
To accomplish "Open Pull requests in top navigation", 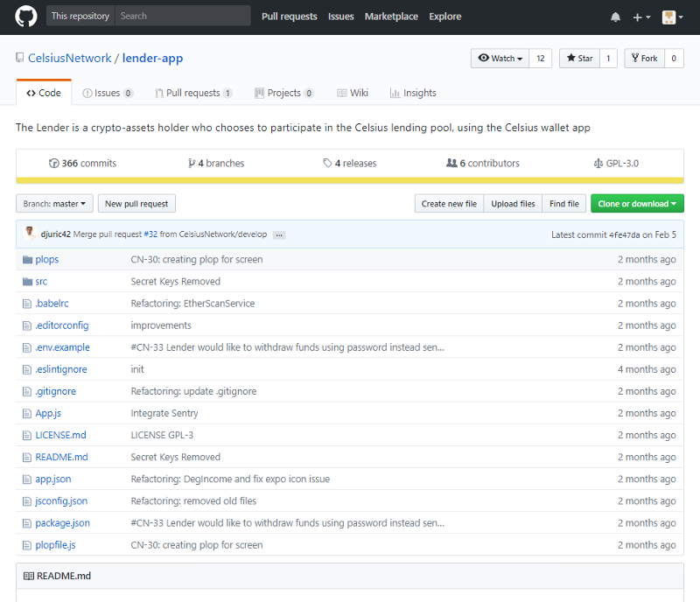I will (x=290, y=17).
